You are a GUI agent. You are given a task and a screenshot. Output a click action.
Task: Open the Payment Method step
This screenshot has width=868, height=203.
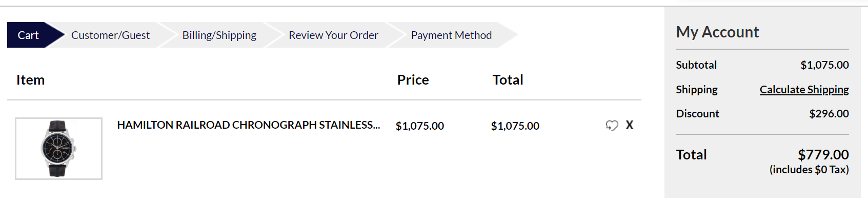pyautogui.click(x=451, y=35)
